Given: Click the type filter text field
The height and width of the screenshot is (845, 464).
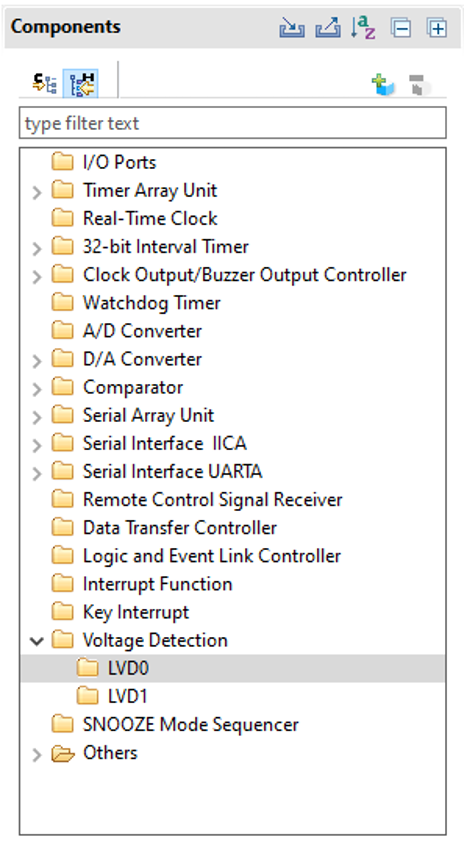Looking at the screenshot, I should coord(232,123).
